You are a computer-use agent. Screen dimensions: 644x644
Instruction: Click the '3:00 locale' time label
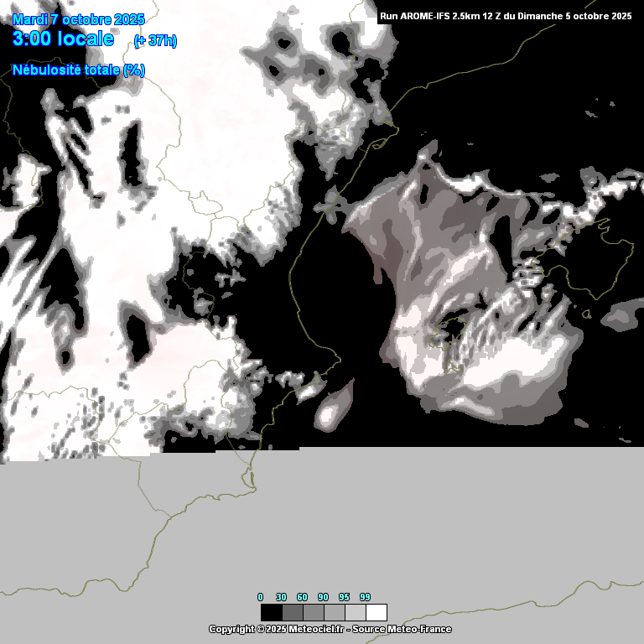tap(63, 39)
